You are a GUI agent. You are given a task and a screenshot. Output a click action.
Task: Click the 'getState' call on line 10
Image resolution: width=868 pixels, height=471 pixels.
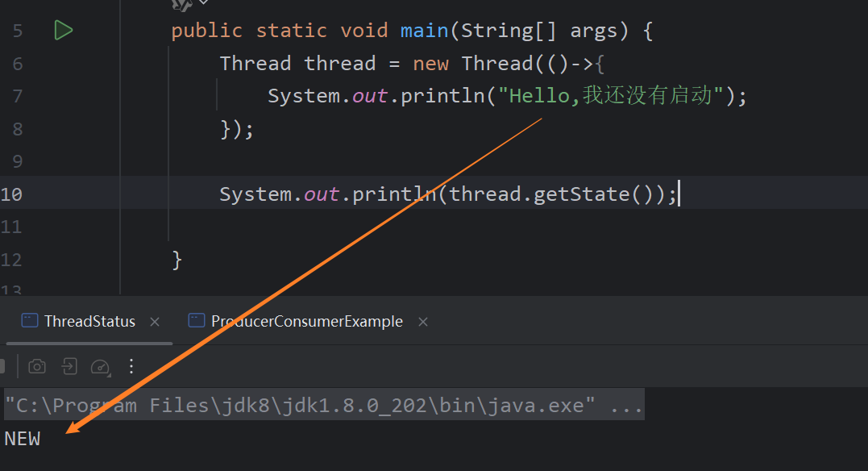click(x=581, y=194)
